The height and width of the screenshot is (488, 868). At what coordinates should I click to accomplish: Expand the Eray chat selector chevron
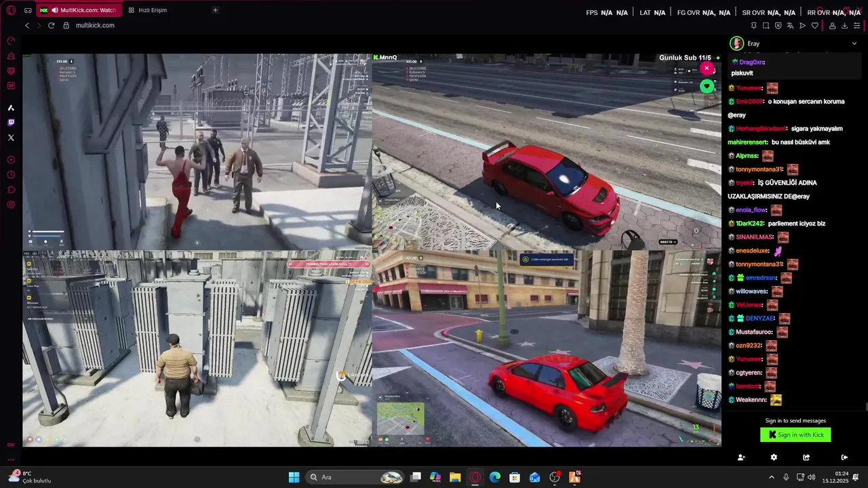pos(854,43)
